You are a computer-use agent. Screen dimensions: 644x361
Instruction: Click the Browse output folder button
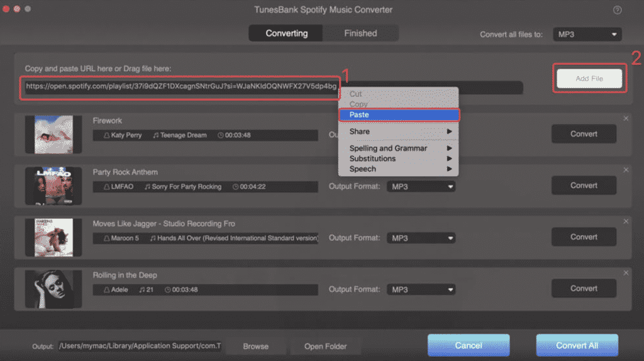coord(255,346)
